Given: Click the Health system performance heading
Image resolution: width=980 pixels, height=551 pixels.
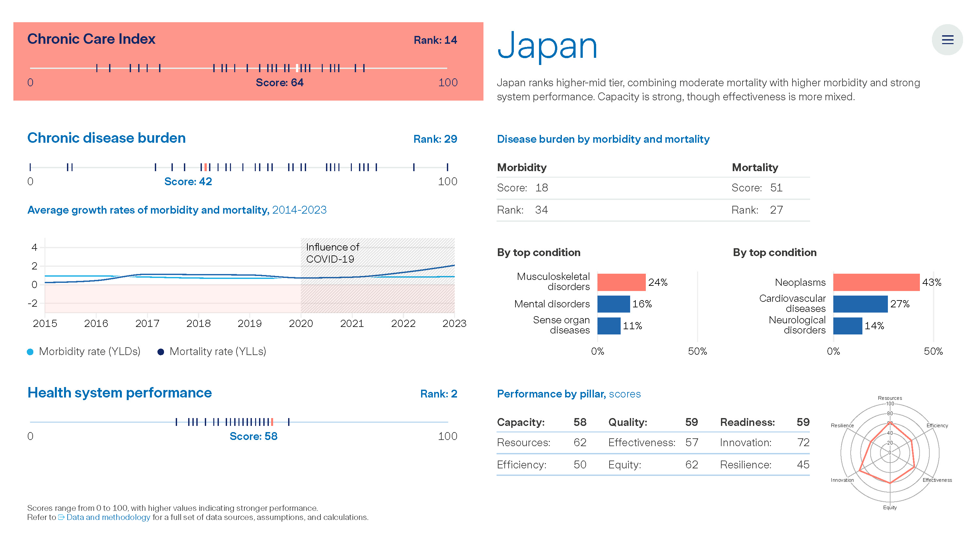Looking at the screenshot, I should (x=120, y=393).
